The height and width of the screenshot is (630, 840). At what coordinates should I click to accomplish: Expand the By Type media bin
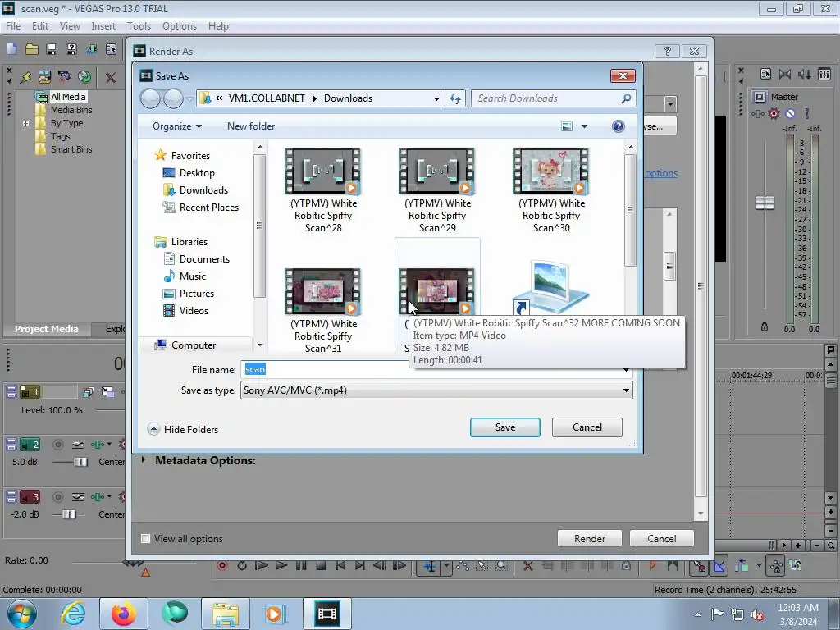point(25,123)
